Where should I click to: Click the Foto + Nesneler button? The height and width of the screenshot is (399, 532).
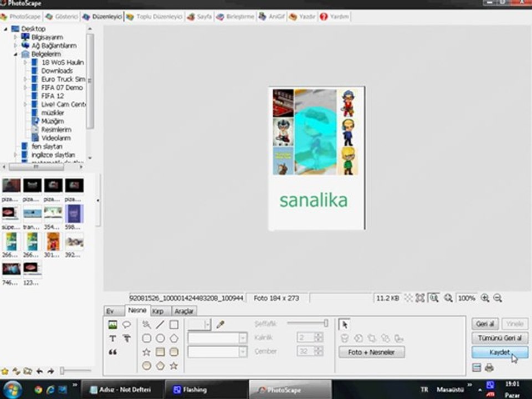point(371,352)
